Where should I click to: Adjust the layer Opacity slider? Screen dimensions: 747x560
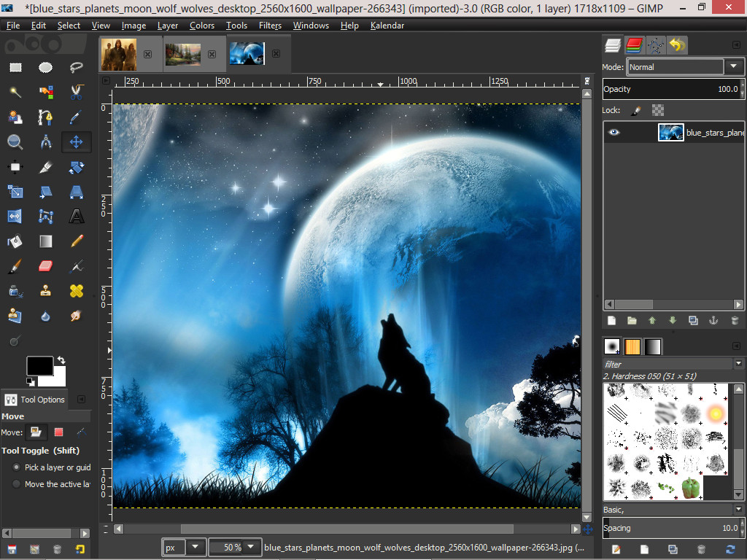672,89
